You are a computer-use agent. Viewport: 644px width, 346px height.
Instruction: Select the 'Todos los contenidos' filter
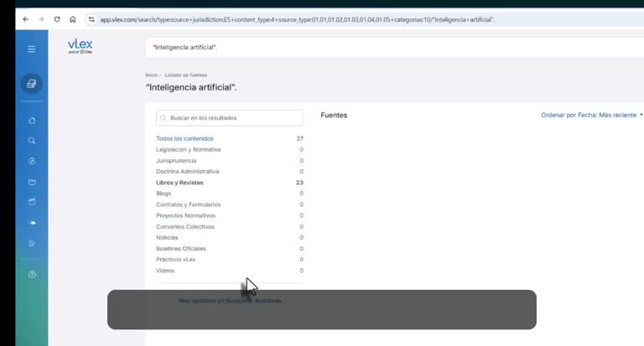(x=184, y=139)
